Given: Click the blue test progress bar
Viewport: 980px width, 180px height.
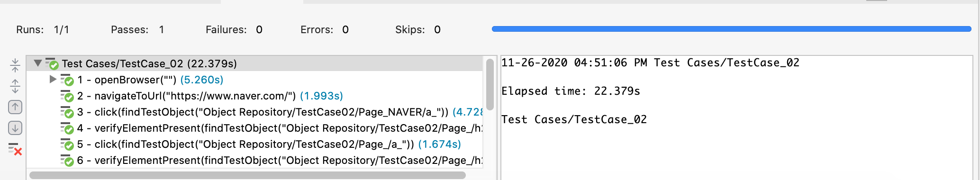Looking at the screenshot, I should 732,29.
